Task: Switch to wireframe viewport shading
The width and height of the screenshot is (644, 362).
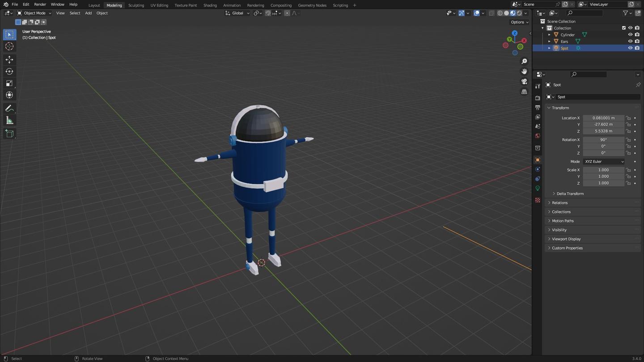Action: pyautogui.click(x=500, y=13)
